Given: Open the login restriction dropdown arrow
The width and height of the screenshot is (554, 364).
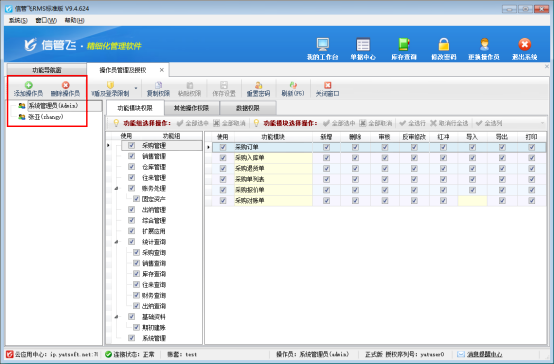Looking at the screenshot, I should point(136,88).
